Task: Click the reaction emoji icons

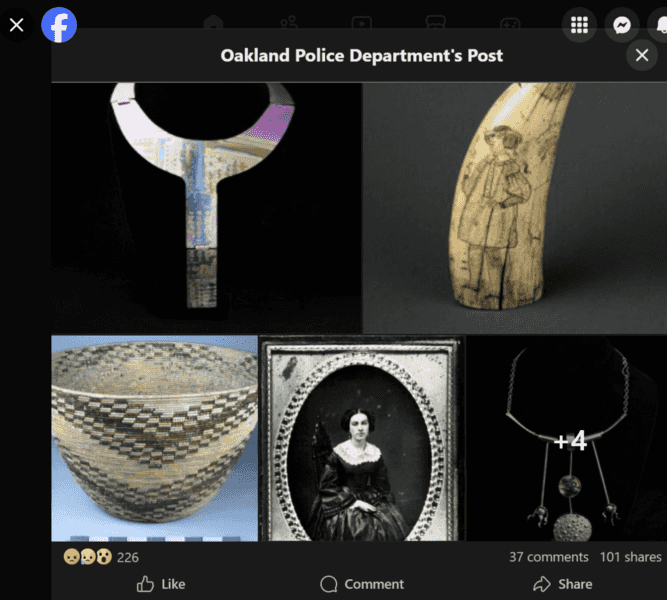Action: [88, 557]
